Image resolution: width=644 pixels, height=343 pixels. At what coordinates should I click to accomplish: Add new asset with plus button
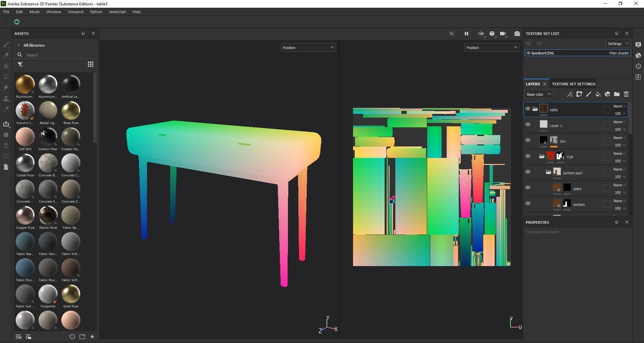(x=92, y=337)
